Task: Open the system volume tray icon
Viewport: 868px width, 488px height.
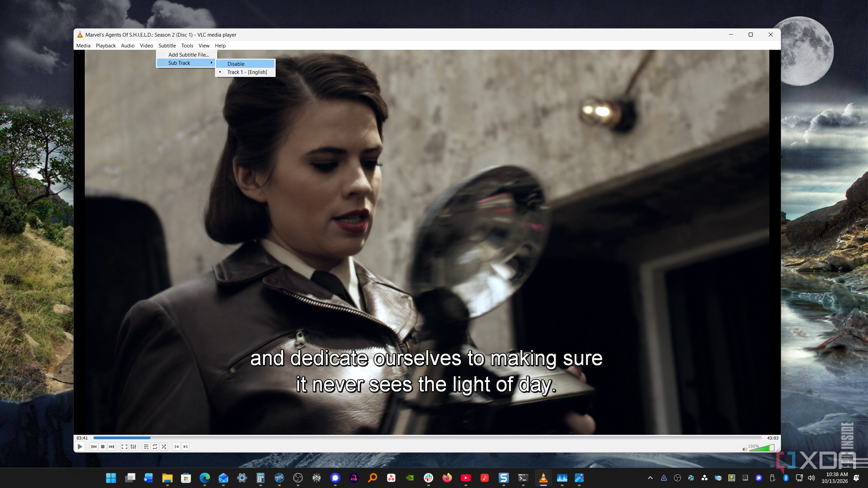Action: tap(811, 478)
